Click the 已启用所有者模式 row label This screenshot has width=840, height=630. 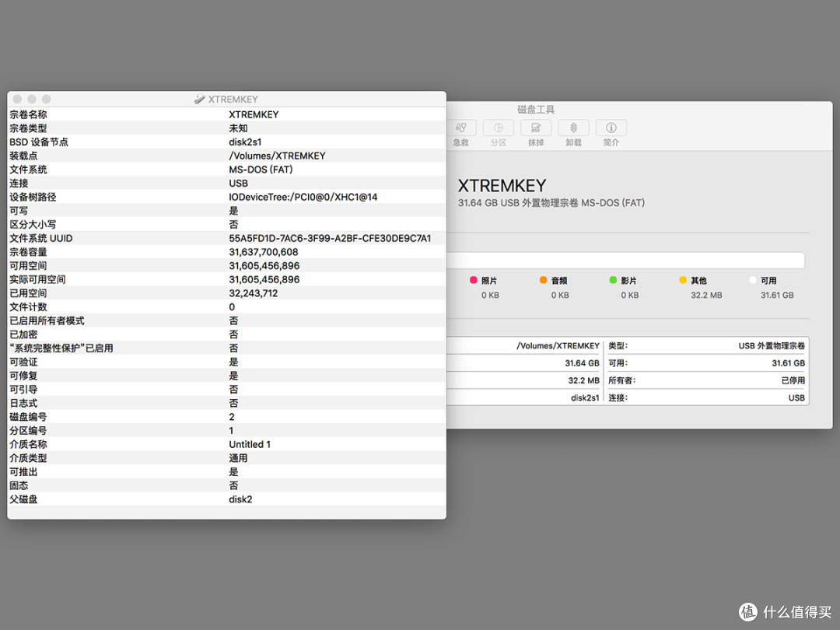47,321
